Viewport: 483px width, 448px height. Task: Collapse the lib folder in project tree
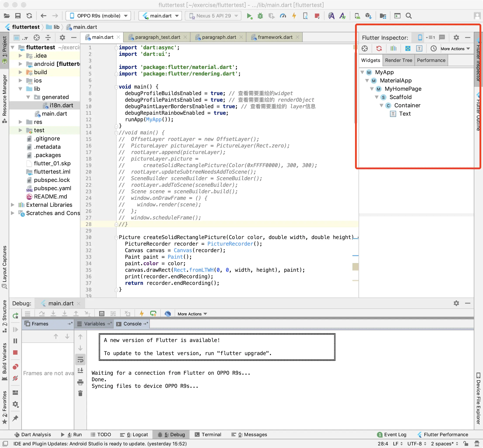pos(20,89)
